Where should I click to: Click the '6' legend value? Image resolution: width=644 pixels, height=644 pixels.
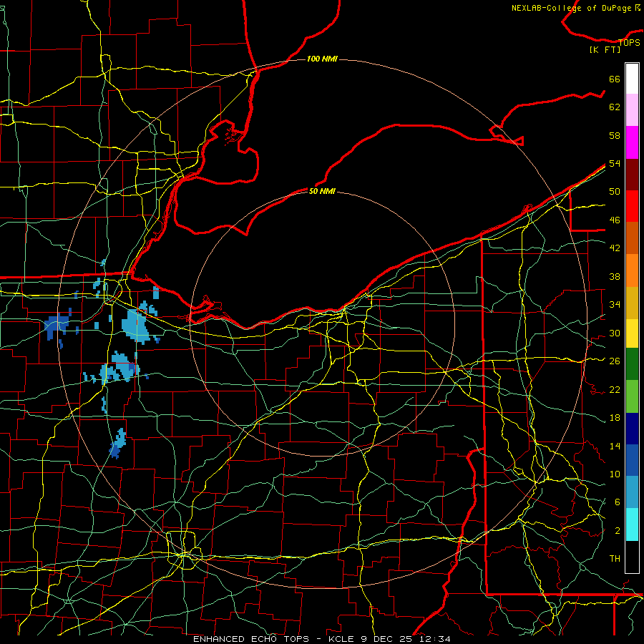pos(617,502)
